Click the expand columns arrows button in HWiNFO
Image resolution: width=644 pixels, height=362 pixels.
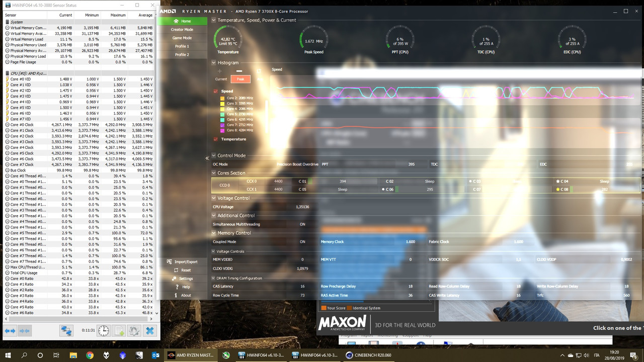click(x=10, y=330)
